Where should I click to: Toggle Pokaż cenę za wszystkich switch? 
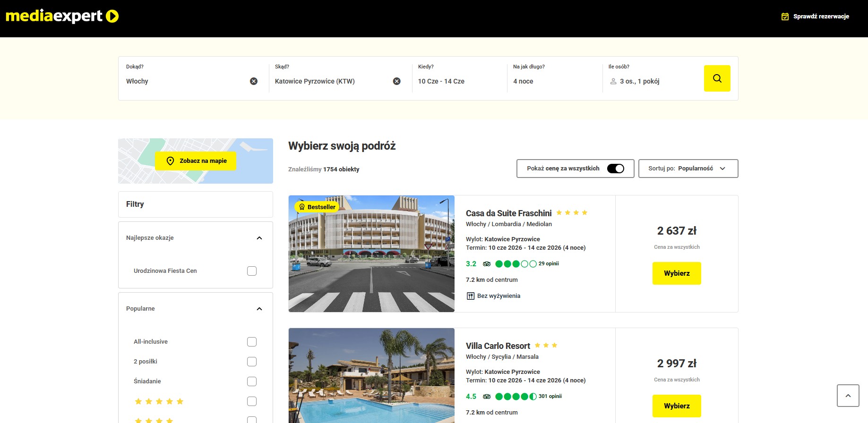click(x=615, y=169)
